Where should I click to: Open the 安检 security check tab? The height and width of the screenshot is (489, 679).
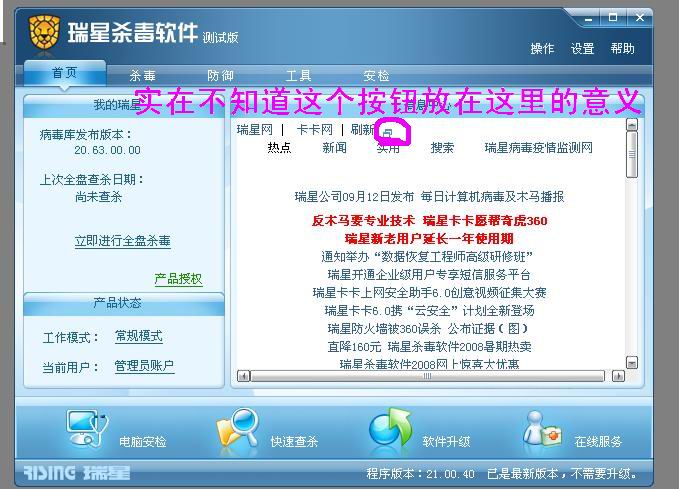coord(376,76)
